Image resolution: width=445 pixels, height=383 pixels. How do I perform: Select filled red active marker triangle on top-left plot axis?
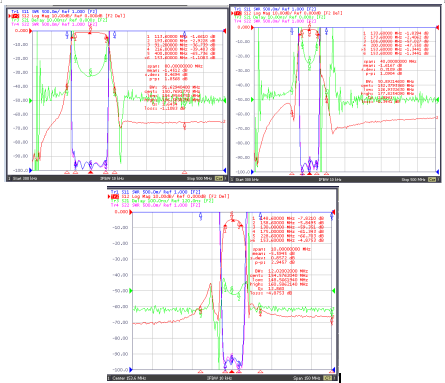point(90,172)
